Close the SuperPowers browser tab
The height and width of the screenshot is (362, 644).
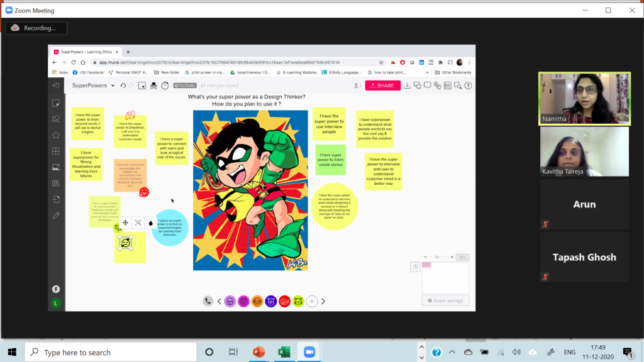point(116,52)
